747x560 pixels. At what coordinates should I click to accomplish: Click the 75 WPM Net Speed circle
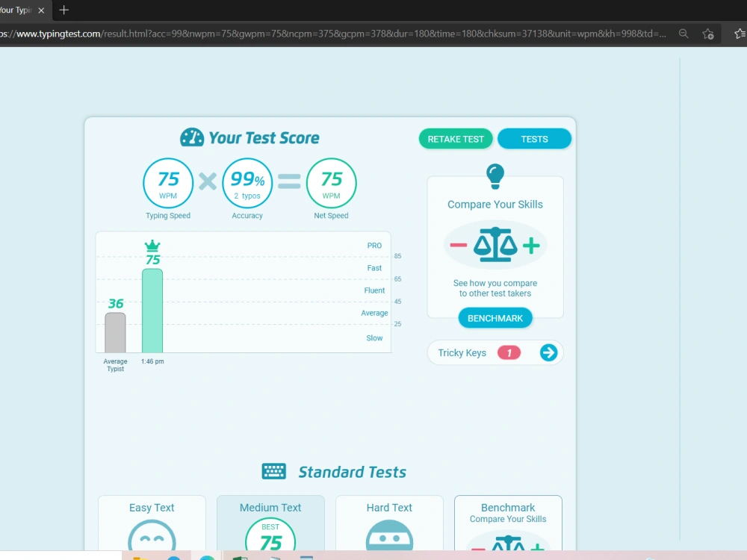[x=331, y=184]
